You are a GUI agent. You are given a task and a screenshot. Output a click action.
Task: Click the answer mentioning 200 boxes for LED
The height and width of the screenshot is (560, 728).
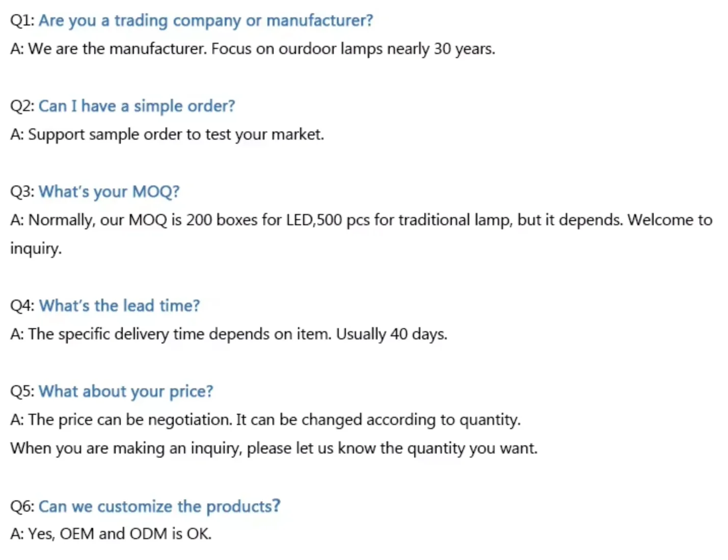pos(361,220)
